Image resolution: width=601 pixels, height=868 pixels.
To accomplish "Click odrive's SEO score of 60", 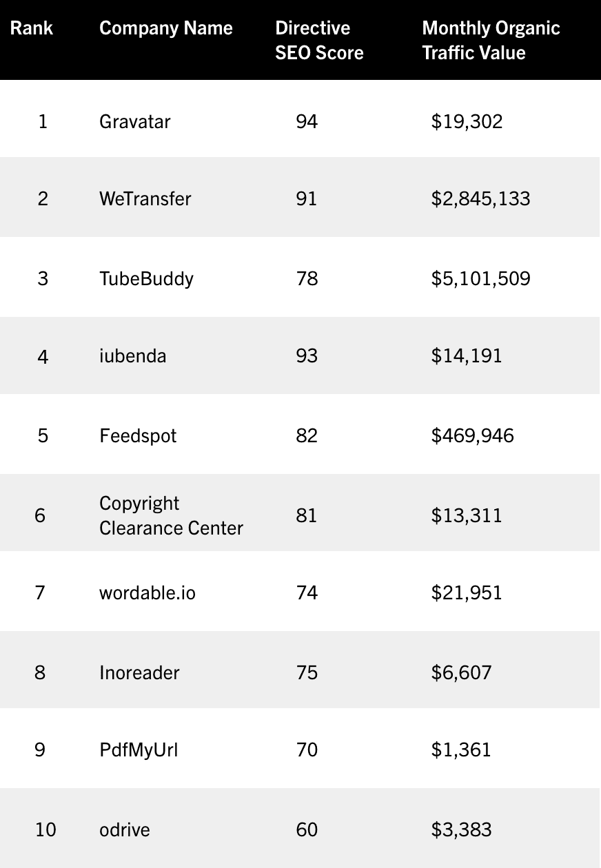I will point(307,829).
